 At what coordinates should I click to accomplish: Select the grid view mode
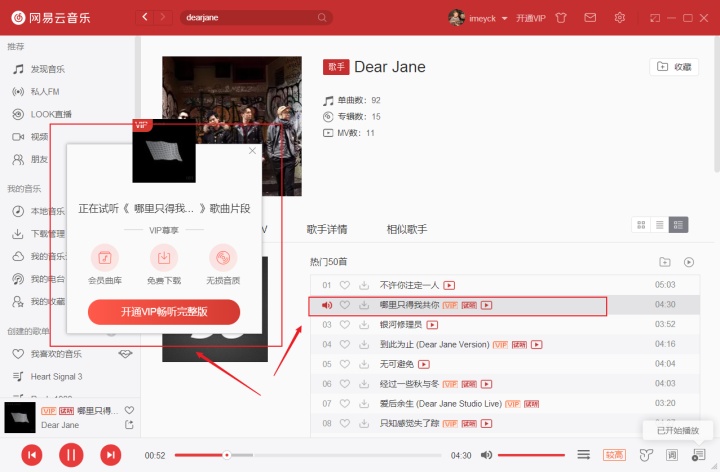(641, 225)
